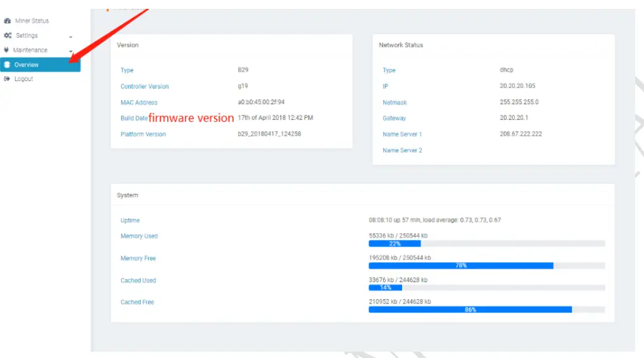Screen dimensions: 644x358
Task: Click the IP address 20.20.20.105
Action: (x=517, y=86)
